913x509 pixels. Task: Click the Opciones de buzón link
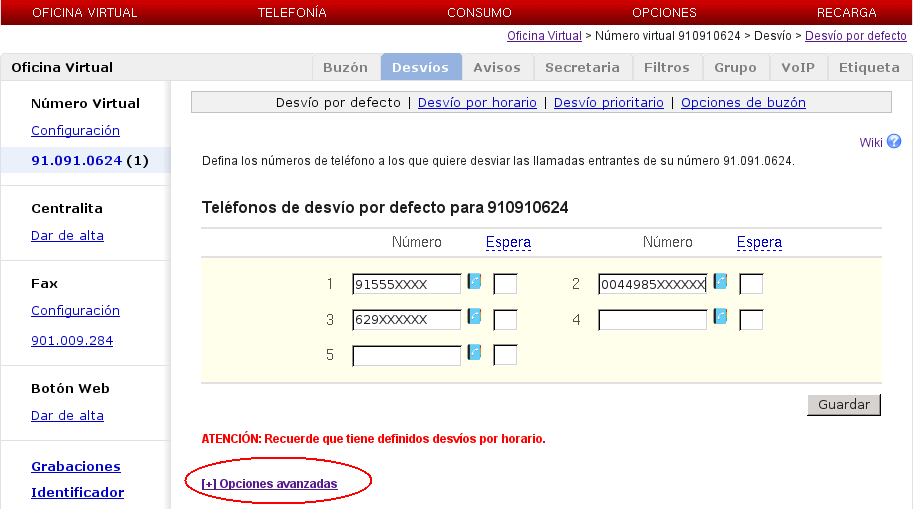(x=743, y=103)
